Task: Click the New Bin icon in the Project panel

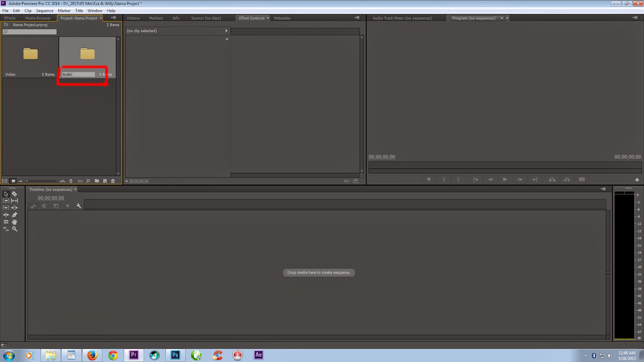Action: click(97, 181)
